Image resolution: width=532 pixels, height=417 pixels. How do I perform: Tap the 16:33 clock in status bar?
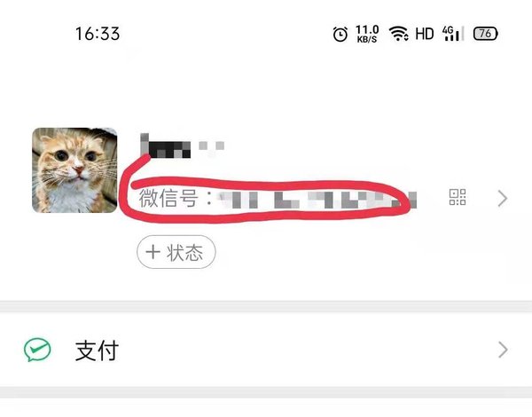click(98, 34)
